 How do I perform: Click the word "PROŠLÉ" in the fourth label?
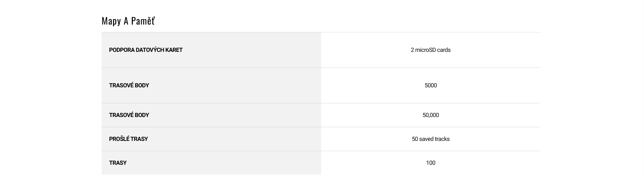click(119, 139)
